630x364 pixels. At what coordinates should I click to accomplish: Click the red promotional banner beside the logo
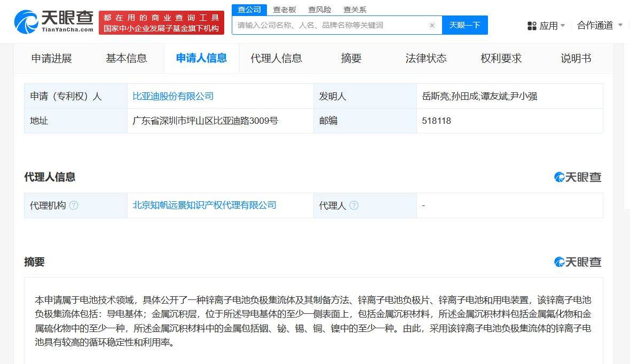[x=161, y=21]
